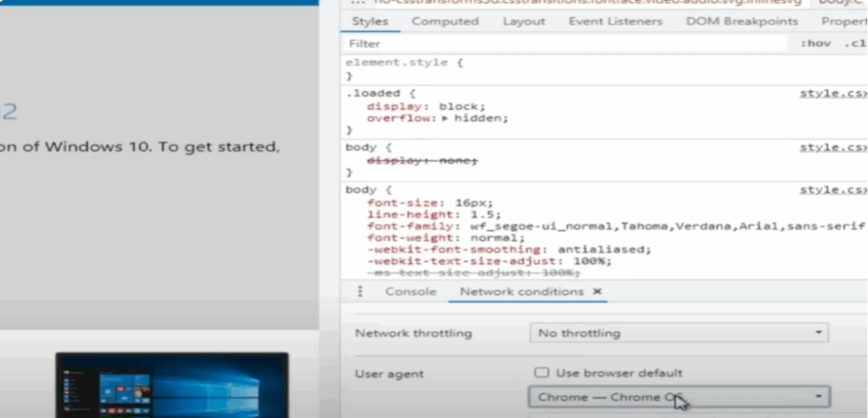Click the display: block value
This screenshot has height=418, width=868.
tap(462, 106)
